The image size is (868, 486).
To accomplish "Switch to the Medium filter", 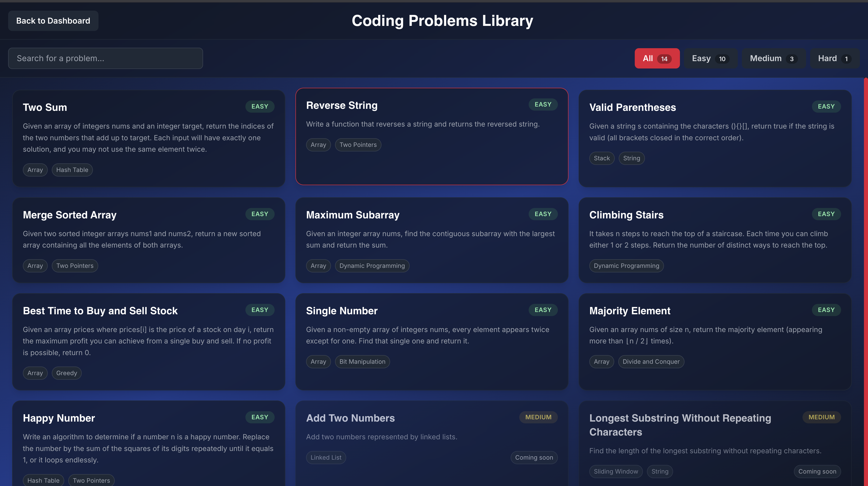I will click(x=773, y=58).
